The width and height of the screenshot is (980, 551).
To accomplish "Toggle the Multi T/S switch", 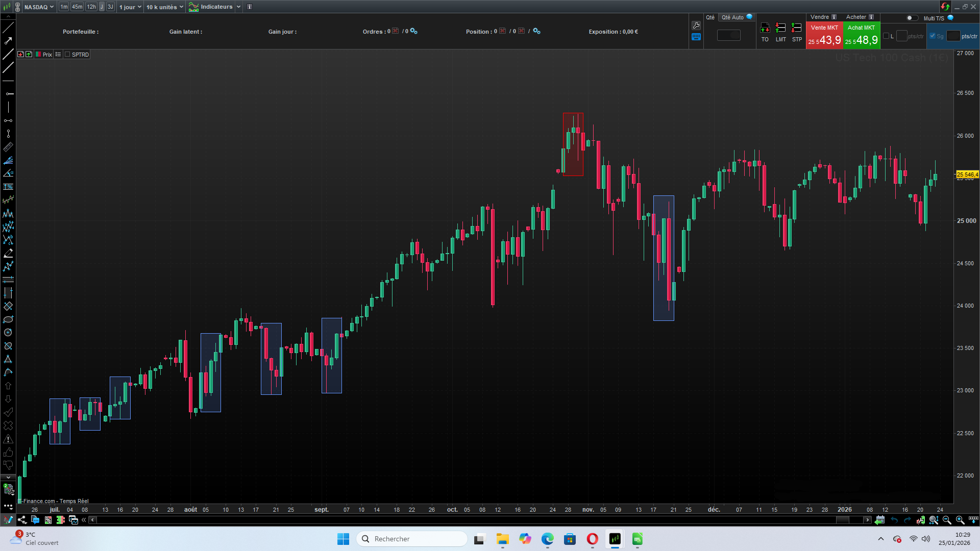I will (x=912, y=18).
